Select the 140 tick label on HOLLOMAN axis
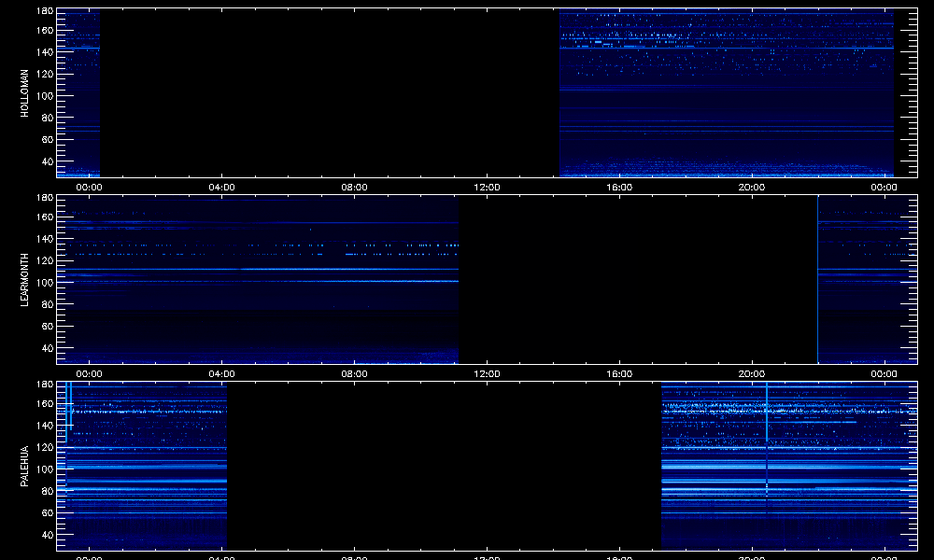The image size is (934, 560). [45, 52]
